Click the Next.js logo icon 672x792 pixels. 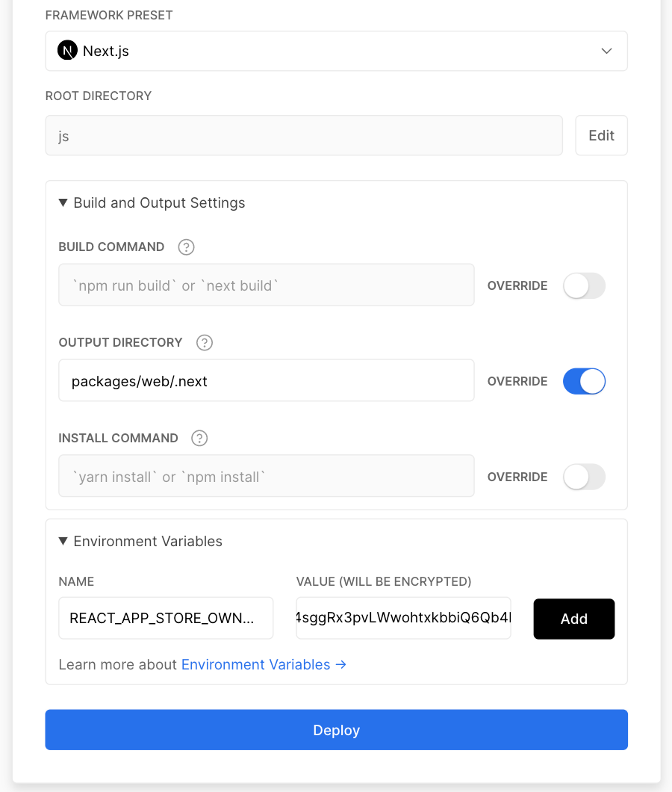click(x=67, y=51)
